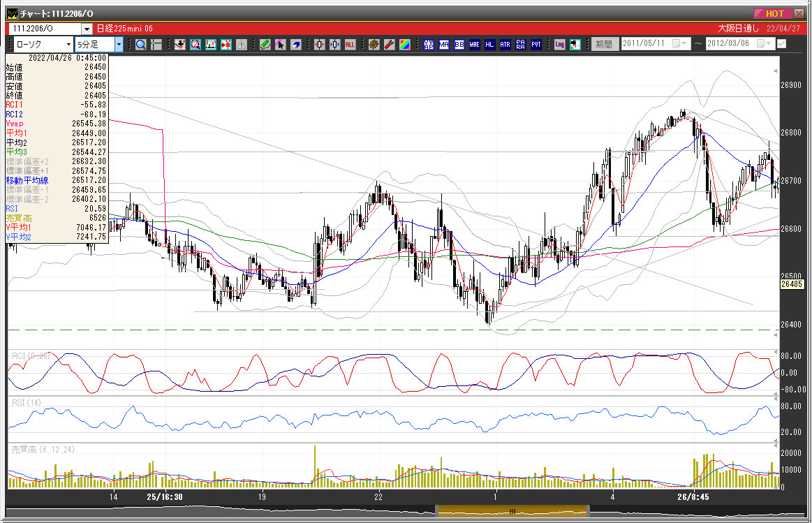The height and width of the screenshot is (523, 812).
Task: Click the 売買高(6,12,24) volume panel label
Action: click(x=43, y=450)
